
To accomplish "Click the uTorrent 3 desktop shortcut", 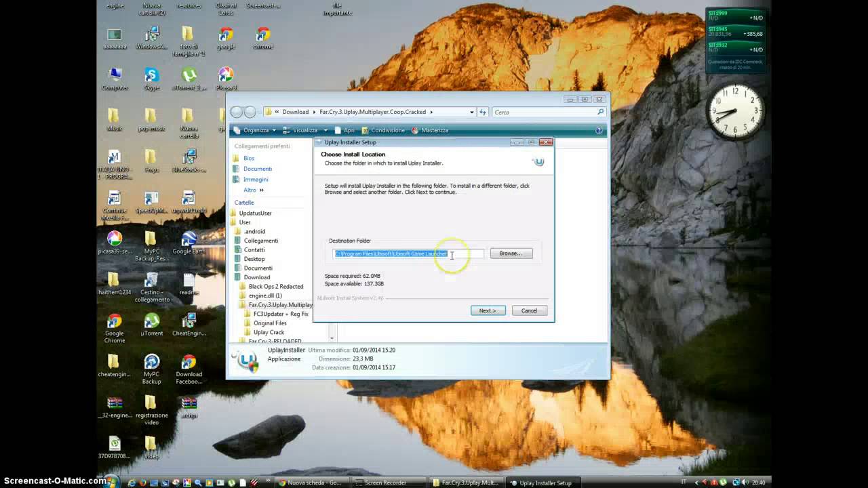I will coord(189,79).
